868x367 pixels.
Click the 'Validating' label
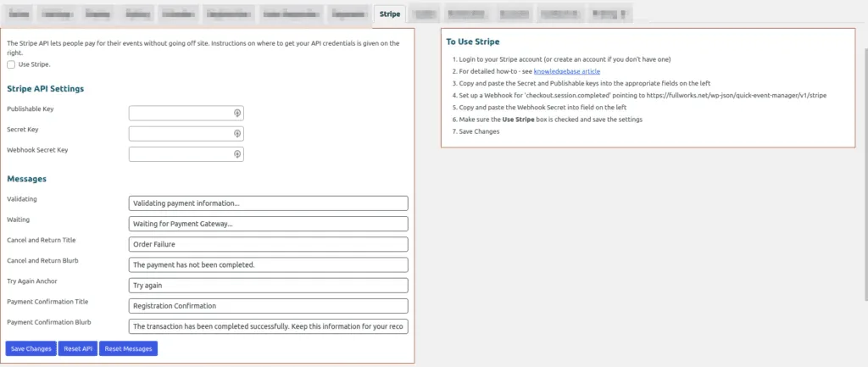point(22,198)
